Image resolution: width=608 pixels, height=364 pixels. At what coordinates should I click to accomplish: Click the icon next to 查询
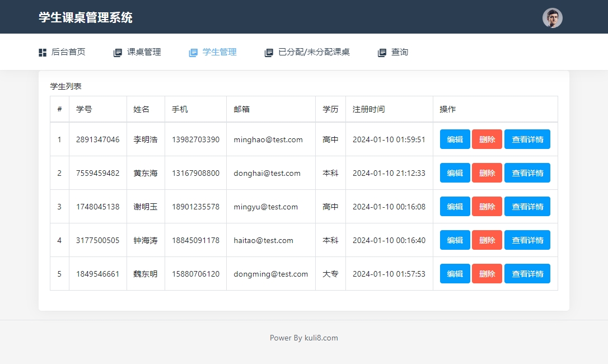pos(382,53)
